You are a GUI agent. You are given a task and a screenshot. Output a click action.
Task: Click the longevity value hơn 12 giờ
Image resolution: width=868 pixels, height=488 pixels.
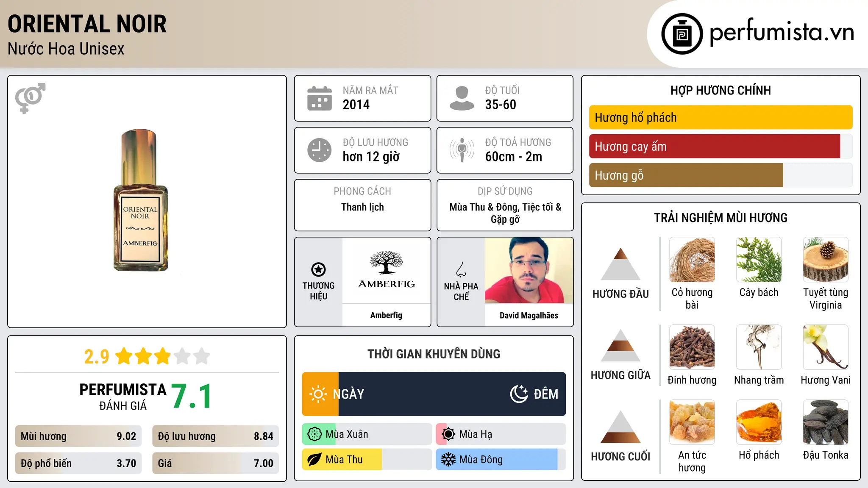click(371, 157)
